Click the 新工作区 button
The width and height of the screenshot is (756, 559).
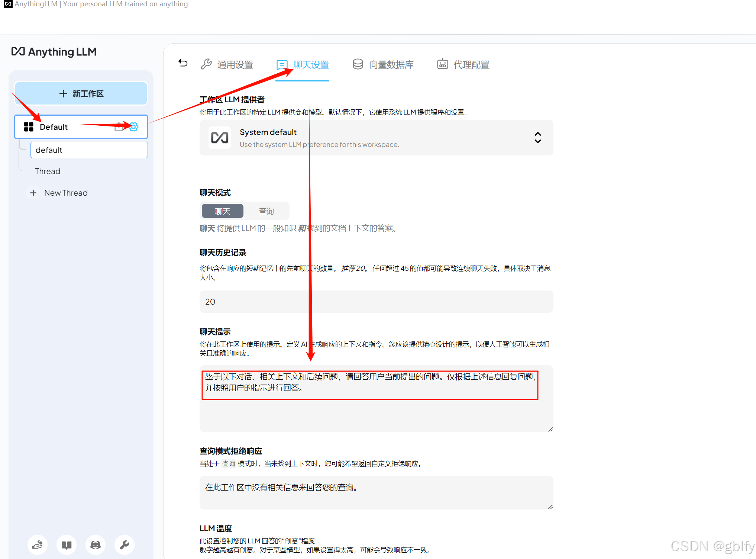81,94
